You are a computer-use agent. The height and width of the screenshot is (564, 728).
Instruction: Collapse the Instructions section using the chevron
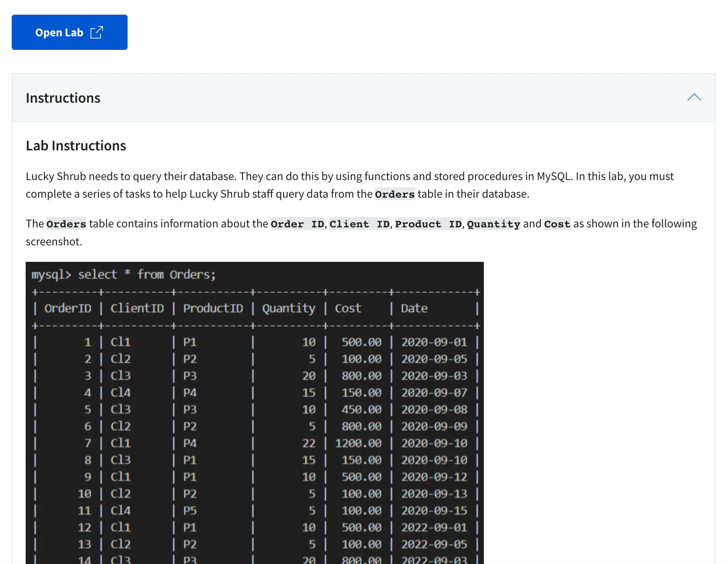coord(694,98)
